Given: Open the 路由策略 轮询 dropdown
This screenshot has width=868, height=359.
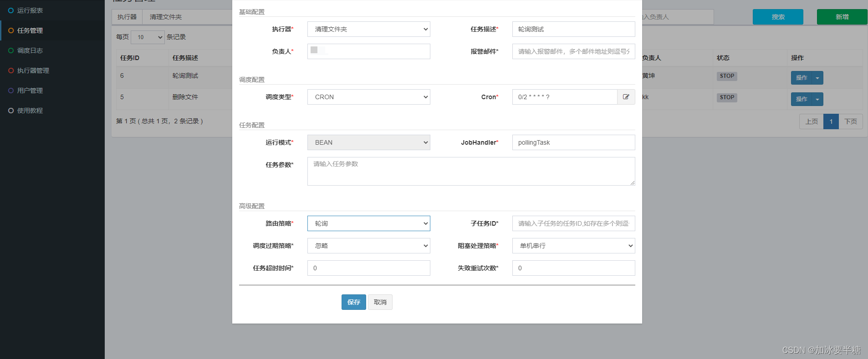Looking at the screenshot, I should click(369, 223).
